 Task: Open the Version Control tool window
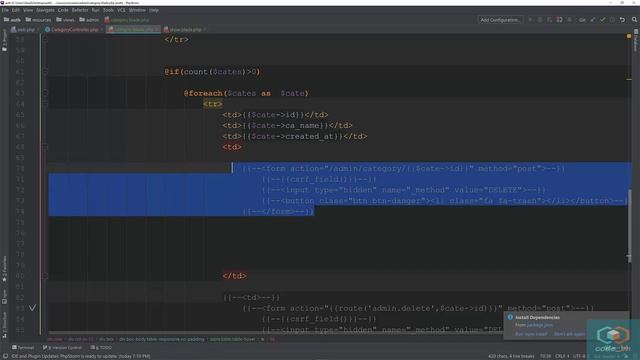pyautogui.click(x=62, y=348)
